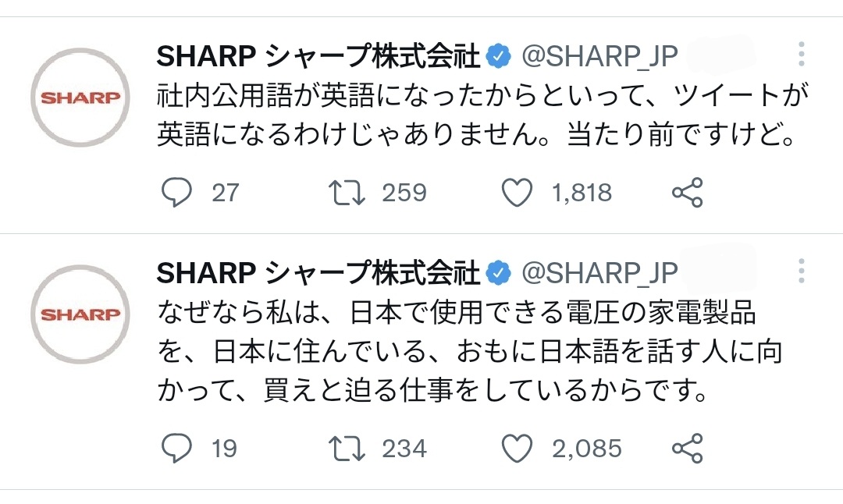Screen dimensions: 843x504
Task: Open @SHARP_JP handle on second tweet
Action: pos(599,272)
